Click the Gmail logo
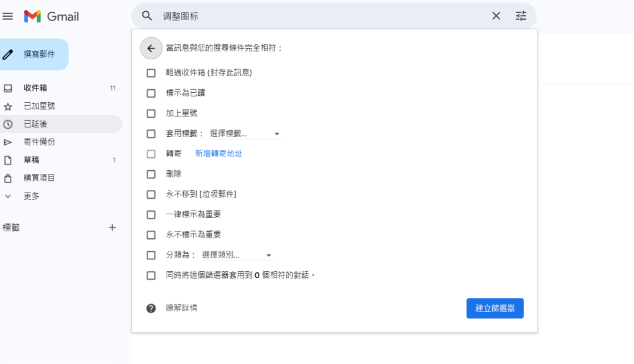Screen dimensions: 634x364 pos(51,16)
